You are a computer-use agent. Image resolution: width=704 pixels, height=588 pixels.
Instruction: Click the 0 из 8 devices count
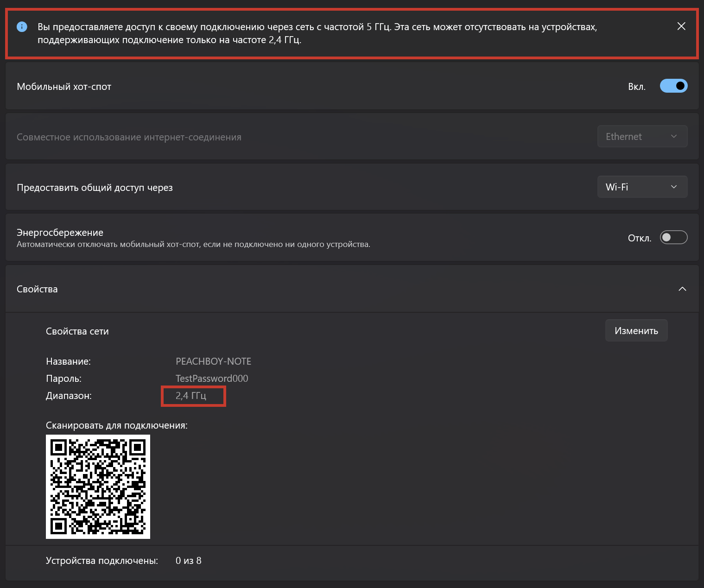click(188, 561)
